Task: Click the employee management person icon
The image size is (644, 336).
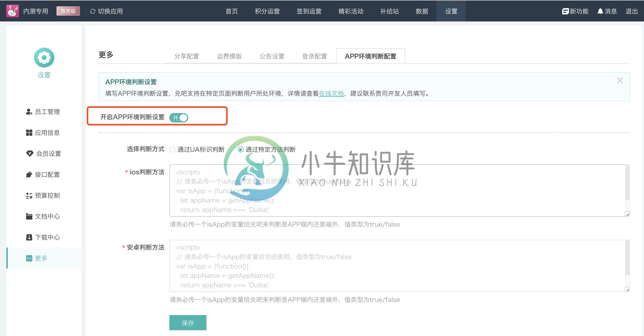Action: pos(29,112)
